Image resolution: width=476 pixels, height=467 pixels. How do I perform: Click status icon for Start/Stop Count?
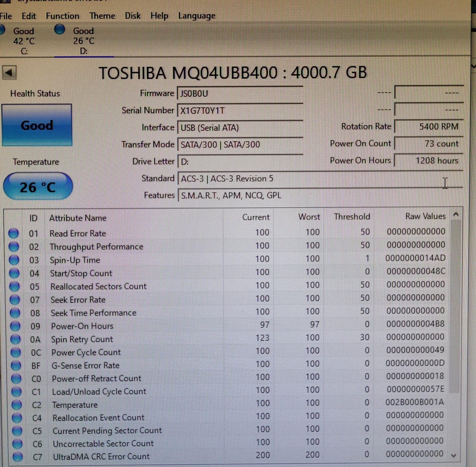(14, 273)
